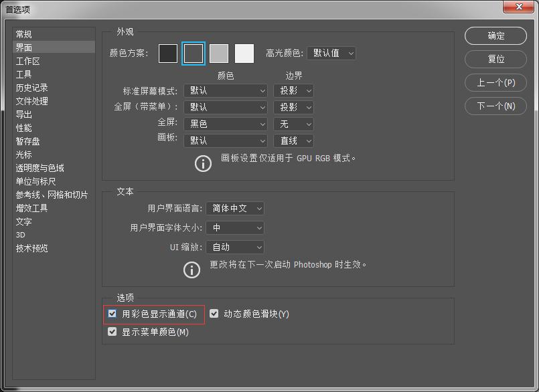
Task: Select the white color scheme swatch
Action: coord(244,53)
